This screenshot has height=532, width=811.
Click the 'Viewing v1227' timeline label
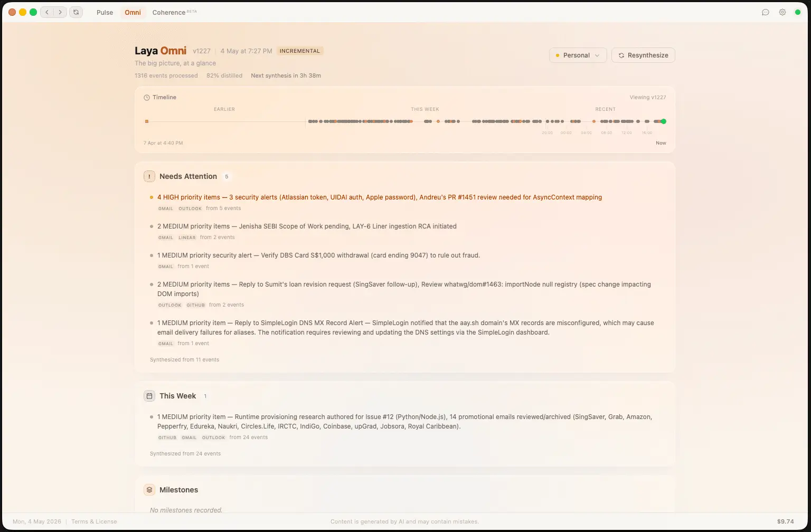[648, 98]
